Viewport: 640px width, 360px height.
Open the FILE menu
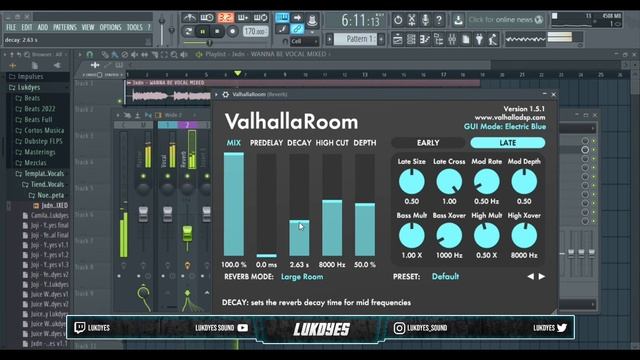11,27
